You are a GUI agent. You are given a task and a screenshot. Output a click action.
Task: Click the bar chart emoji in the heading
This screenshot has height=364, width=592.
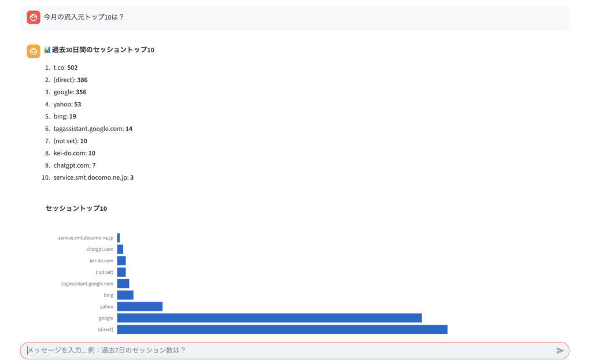click(x=47, y=50)
